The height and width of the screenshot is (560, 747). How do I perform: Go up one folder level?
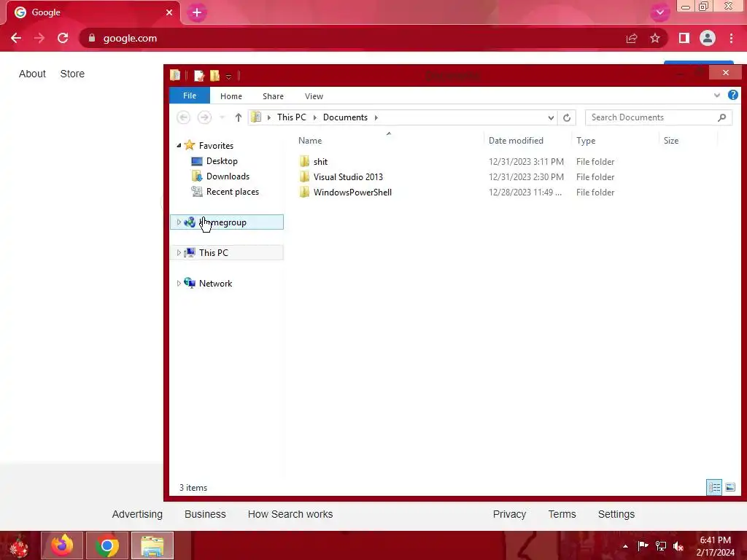[239, 117]
